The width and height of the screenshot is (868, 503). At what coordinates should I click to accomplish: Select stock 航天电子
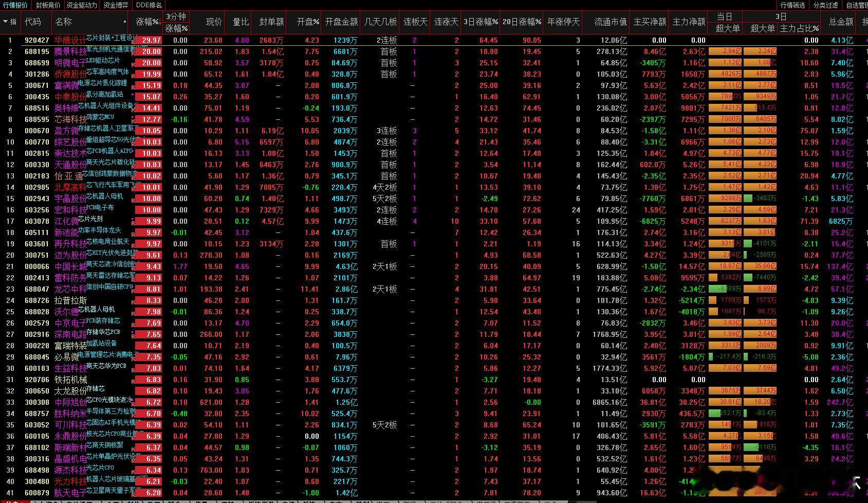70,493
